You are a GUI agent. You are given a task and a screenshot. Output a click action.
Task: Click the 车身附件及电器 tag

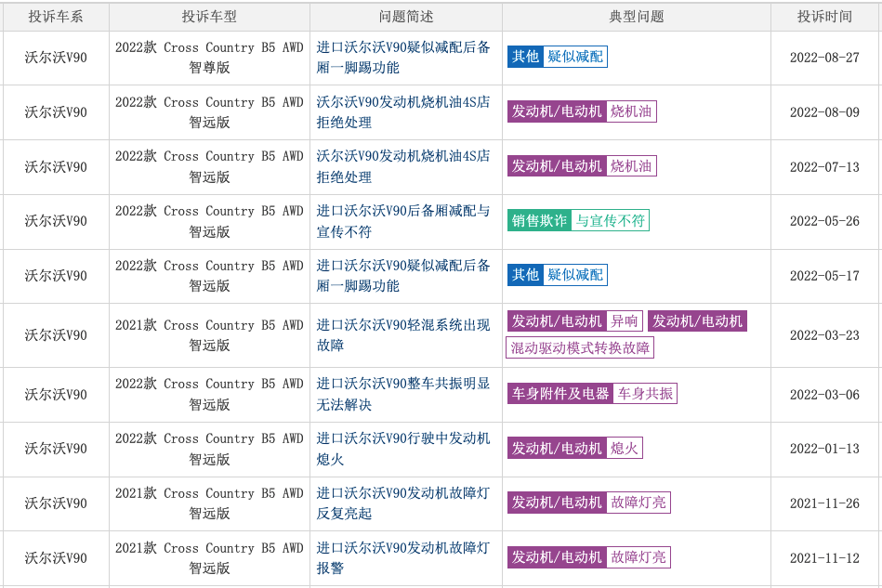coord(560,394)
